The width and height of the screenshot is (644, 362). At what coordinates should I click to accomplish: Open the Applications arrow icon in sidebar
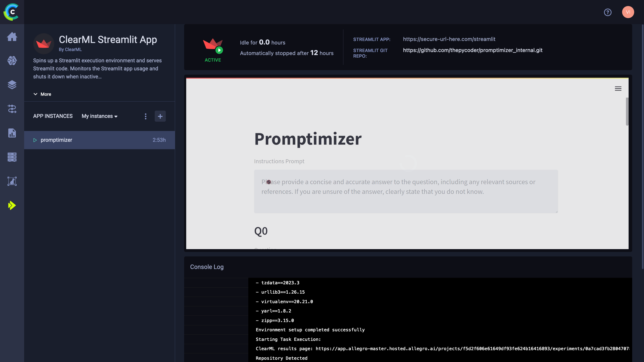pyautogui.click(x=12, y=205)
